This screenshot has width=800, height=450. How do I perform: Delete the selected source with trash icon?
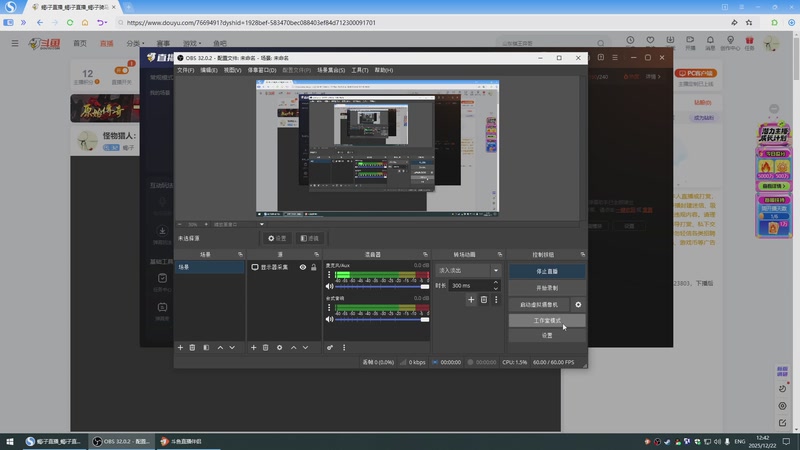tap(265, 347)
